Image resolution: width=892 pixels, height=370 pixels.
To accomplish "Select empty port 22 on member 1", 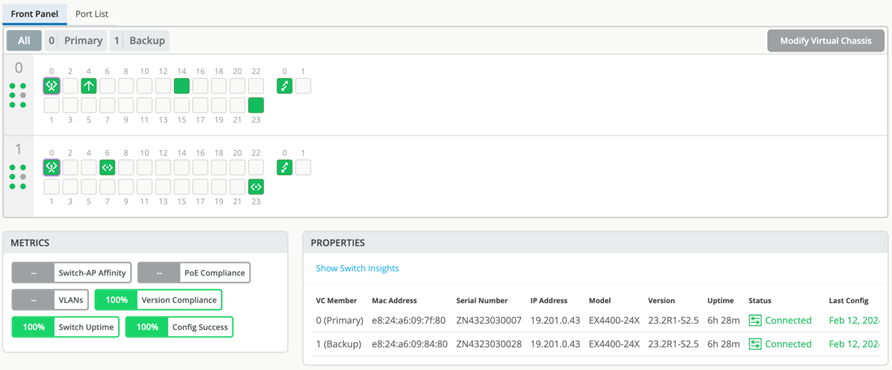I will coord(256,167).
